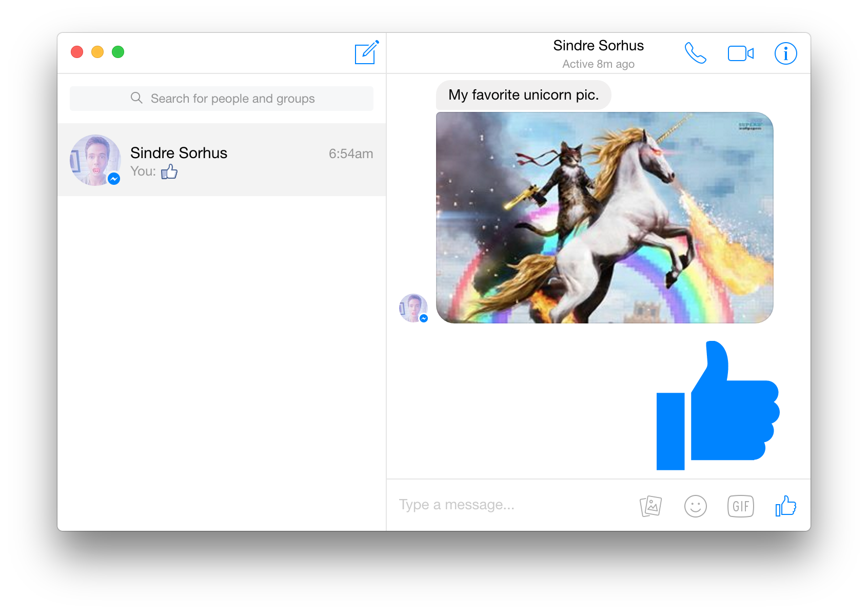Screen dimensions: 868x613
Task: Open the photo attachment picker
Action: pyautogui.click(x=650, y=506)
